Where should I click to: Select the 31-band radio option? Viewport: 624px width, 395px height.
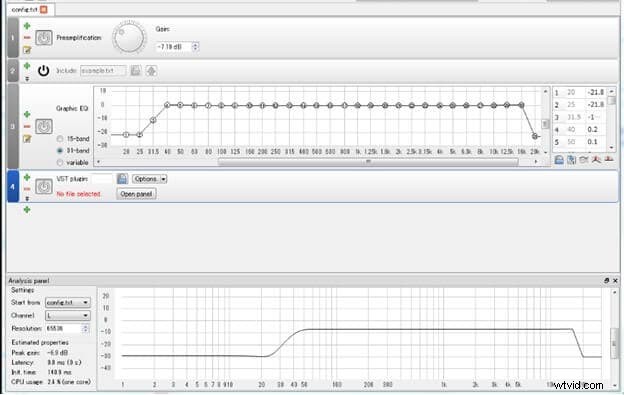(x=60, y=150)
